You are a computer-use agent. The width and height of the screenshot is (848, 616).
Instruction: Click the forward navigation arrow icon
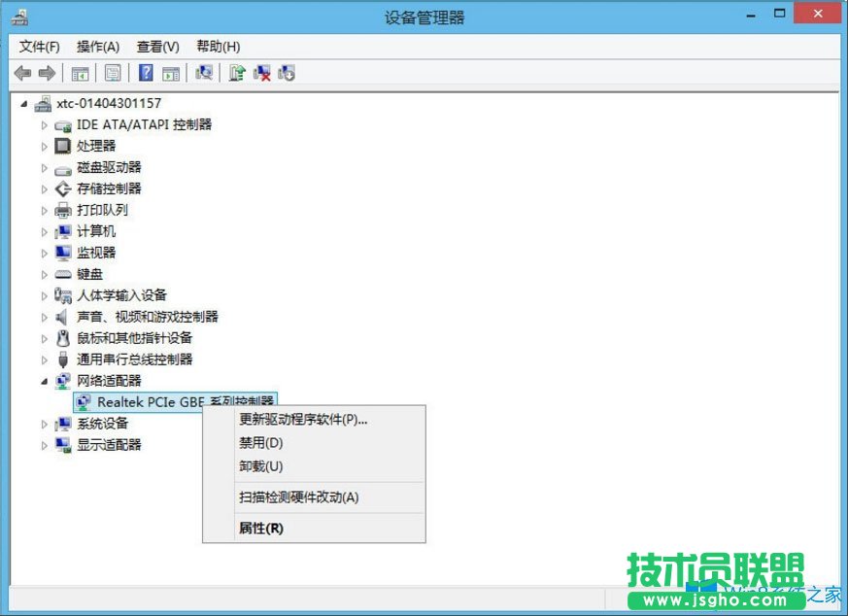(x=49, y=73)
